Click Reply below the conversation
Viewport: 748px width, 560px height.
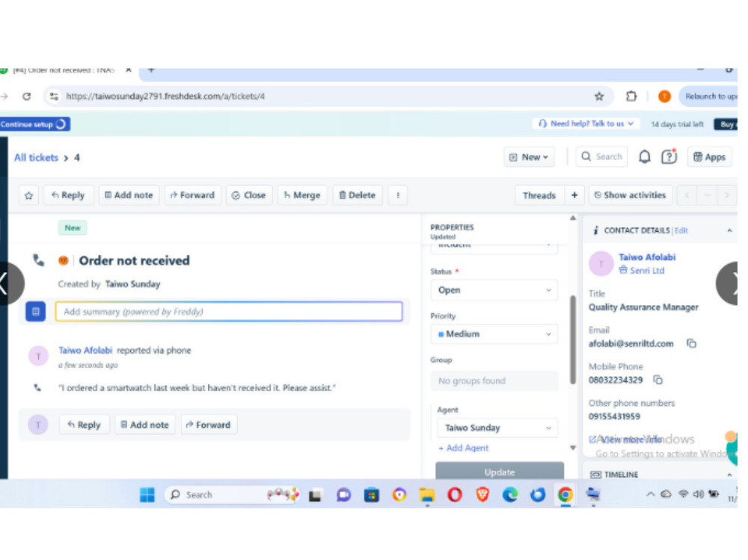pos(84,425)
